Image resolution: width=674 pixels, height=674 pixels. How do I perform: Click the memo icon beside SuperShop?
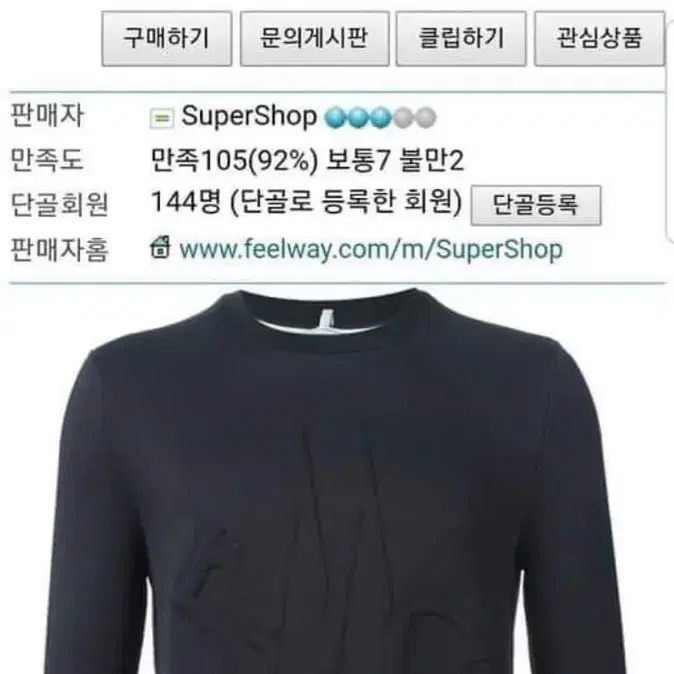[162, 118]
